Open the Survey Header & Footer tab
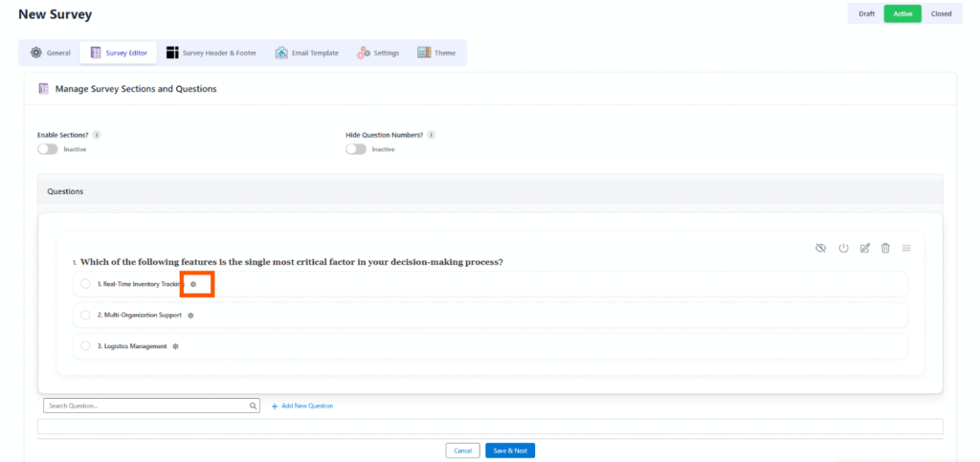The height and width of the screenshot is (462, 980). pyautogui.click(x=212, y=53)
